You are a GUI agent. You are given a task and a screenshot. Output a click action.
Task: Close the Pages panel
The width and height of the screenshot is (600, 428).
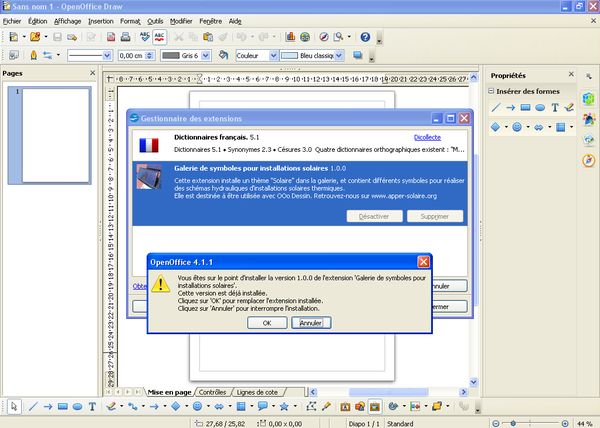pyautogui.click(x=93, y=73)
